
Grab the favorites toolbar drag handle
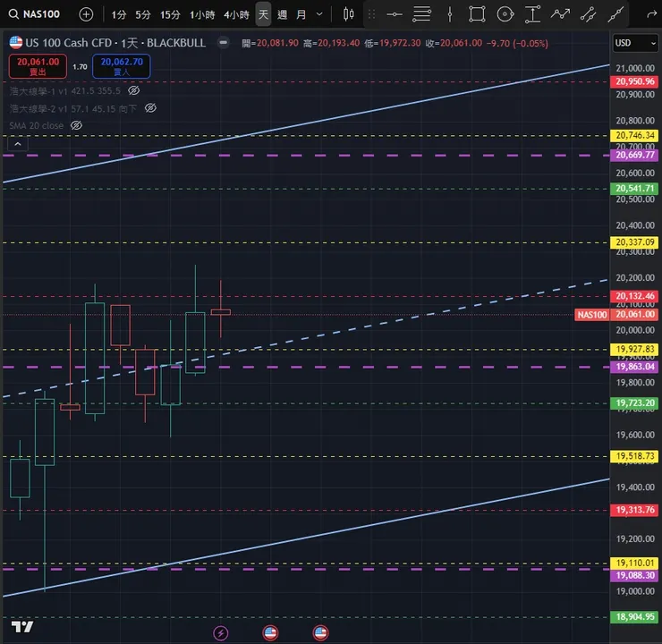(371, 14)
